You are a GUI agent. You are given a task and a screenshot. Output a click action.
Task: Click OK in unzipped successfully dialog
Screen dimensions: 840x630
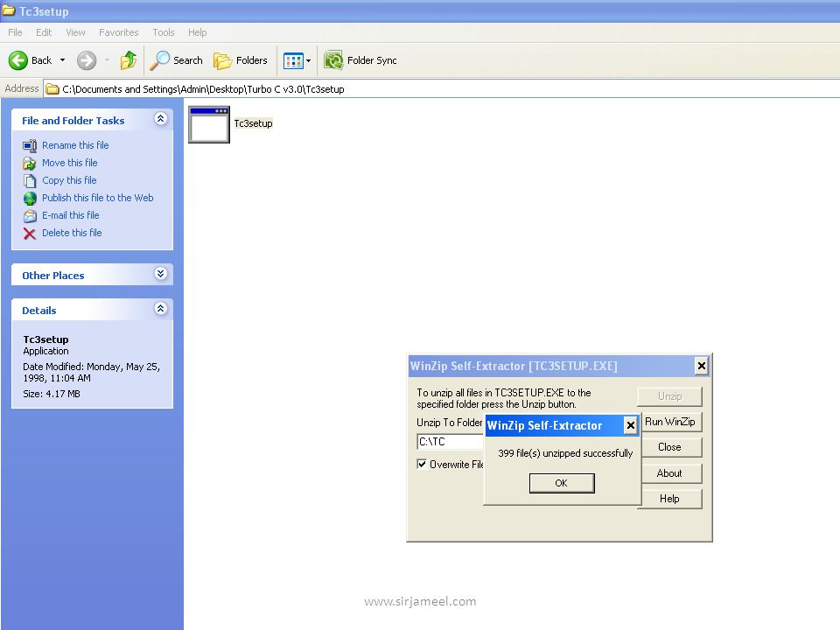[x=562, y=483]
